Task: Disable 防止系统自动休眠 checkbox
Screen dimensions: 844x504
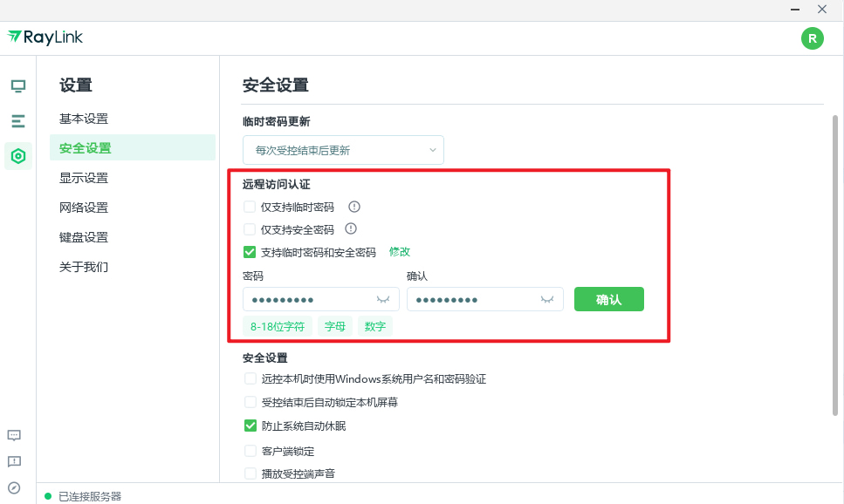Action: [x=250, y=426]
